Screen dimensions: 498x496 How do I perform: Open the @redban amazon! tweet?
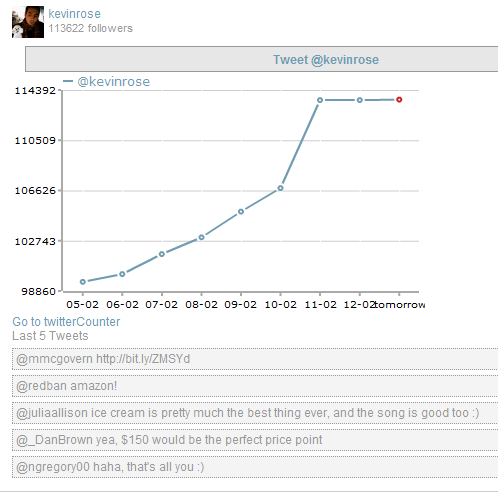pos(255,386)
